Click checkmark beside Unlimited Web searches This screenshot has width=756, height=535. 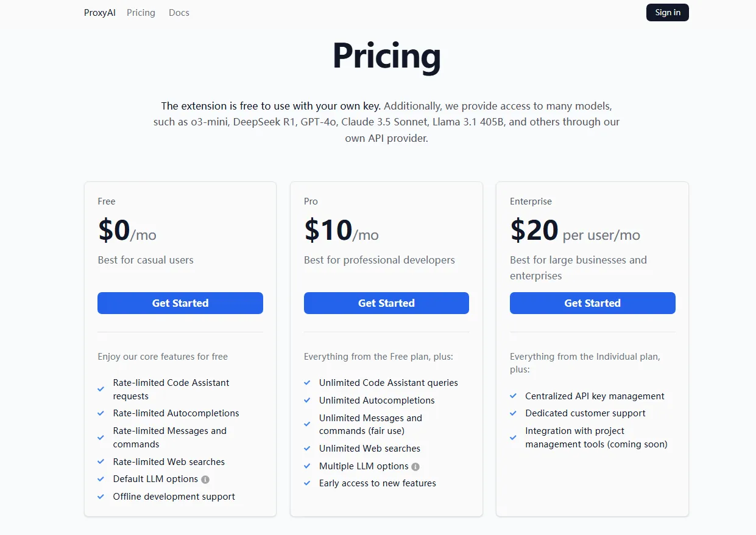pos(307,449)
